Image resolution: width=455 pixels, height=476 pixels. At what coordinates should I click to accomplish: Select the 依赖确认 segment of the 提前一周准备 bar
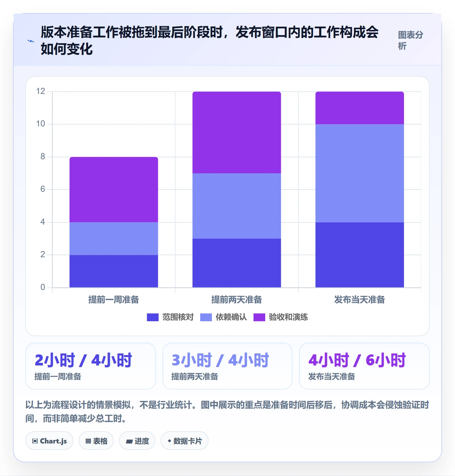tap(114, 239)
